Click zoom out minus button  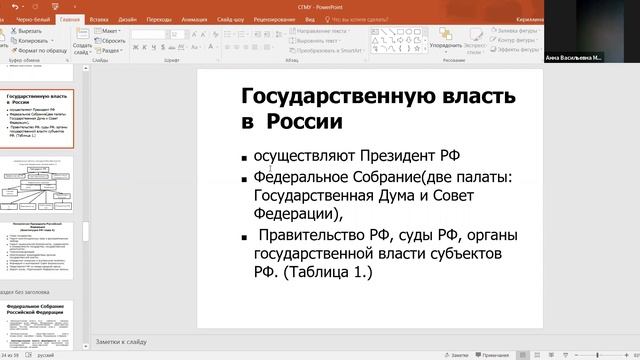(576, 356)
